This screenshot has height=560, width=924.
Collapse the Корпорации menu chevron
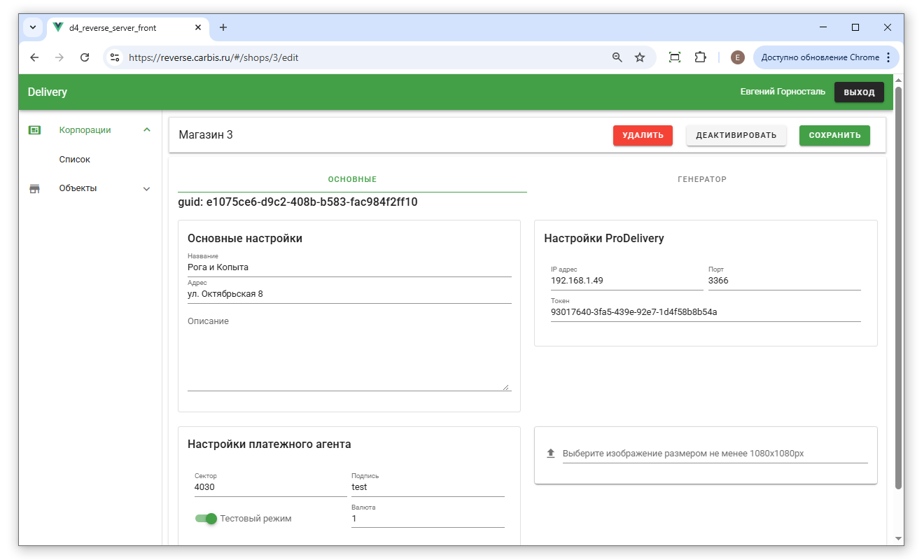tap(147, 130)
